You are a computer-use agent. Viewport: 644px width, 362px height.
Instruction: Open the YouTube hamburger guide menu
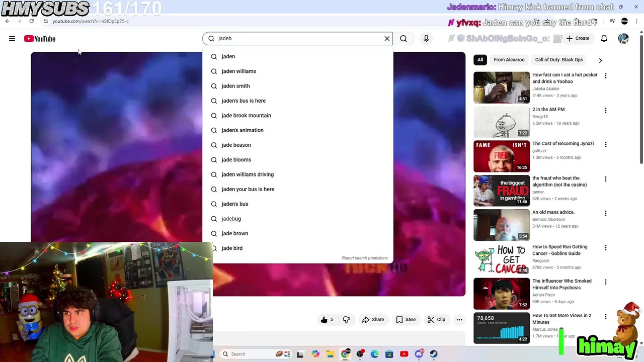pos(12,39)
